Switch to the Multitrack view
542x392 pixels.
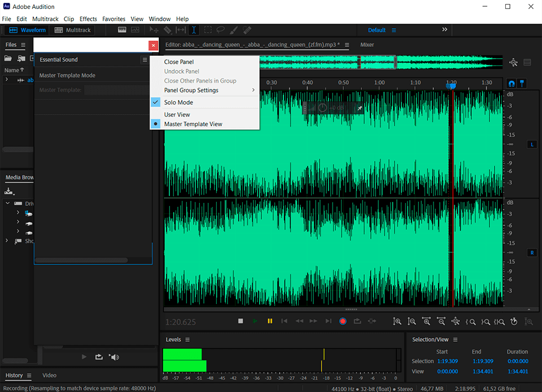pos(73,30)
